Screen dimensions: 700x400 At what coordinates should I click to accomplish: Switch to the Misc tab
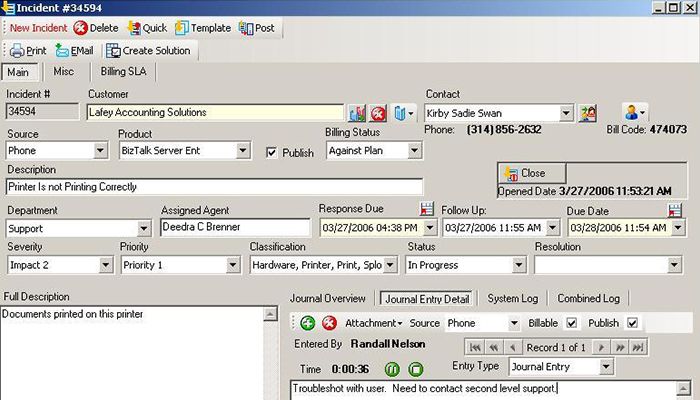(64, 71)
